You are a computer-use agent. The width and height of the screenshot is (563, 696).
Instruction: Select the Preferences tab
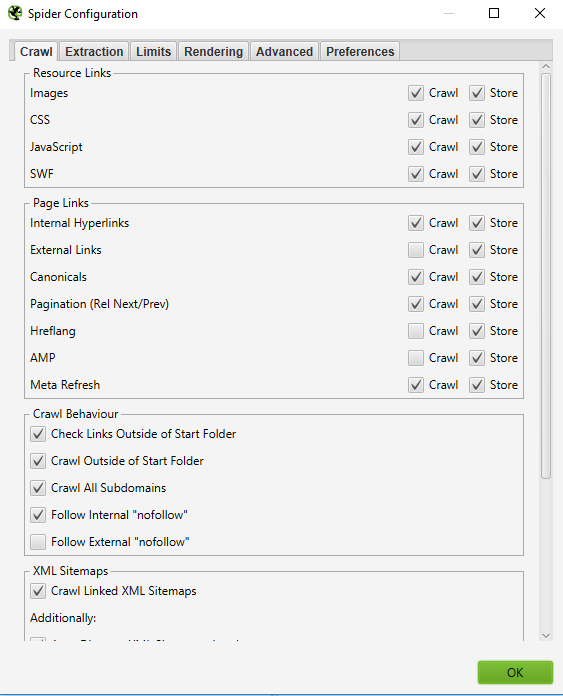(x=360, y=51)
